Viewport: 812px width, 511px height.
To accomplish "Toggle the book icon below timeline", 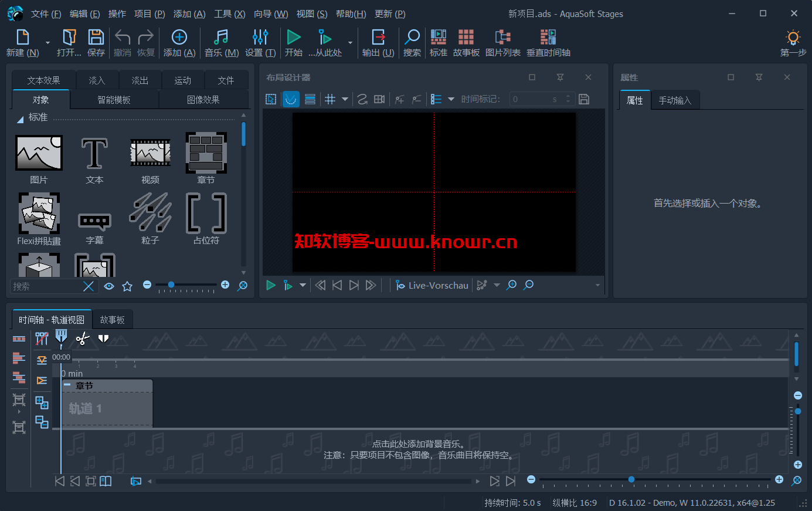I will click(106, 481).
